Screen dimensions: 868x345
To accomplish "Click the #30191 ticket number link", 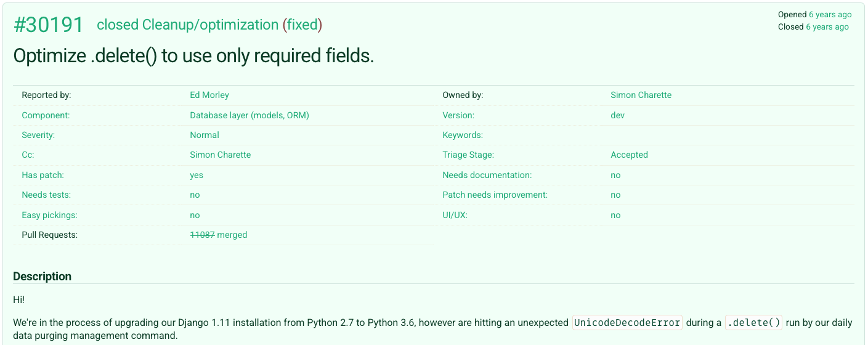I will coord(48,25).
